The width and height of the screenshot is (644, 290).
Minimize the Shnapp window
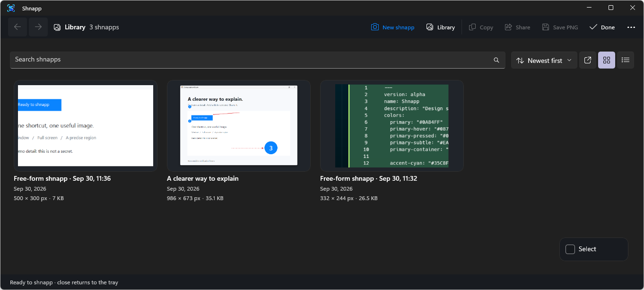(590, 8)
